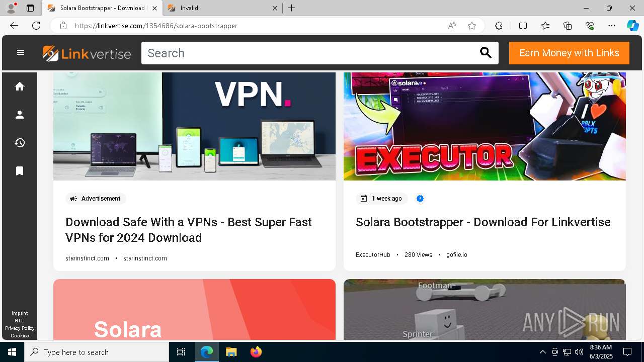The image size is (644, 362).
Task: Click the verified badge on Solara card
Action: [x=420, y=199]
